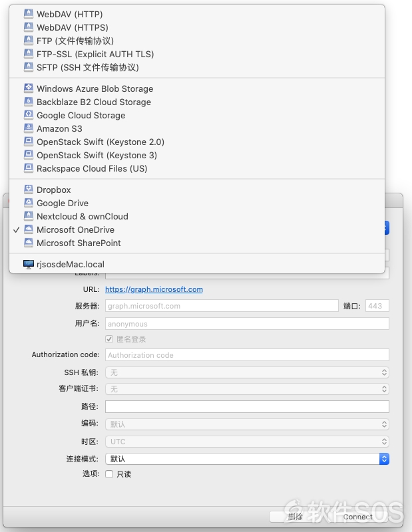The height and width of the screenshot is (532, 412).
Task: Click the Rackspace Cloud Files icon
Action: (29, 168)
